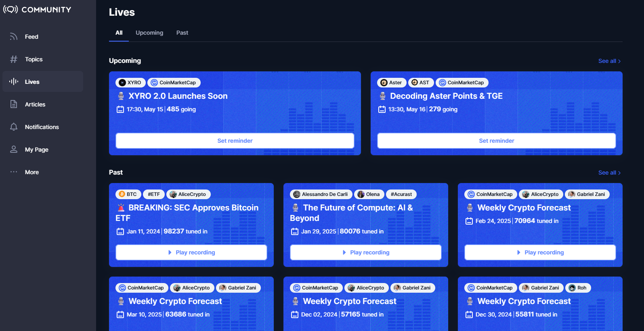Click the #Acurast topic tag
The height and width of the screenshot is (331, 644).
tap(401, 194)
